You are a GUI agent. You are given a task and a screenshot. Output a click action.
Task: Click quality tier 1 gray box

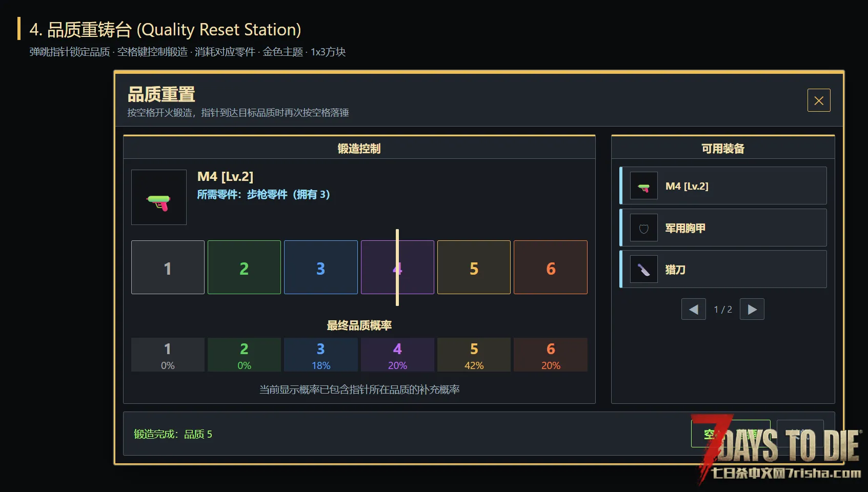(x=168, y=268)
